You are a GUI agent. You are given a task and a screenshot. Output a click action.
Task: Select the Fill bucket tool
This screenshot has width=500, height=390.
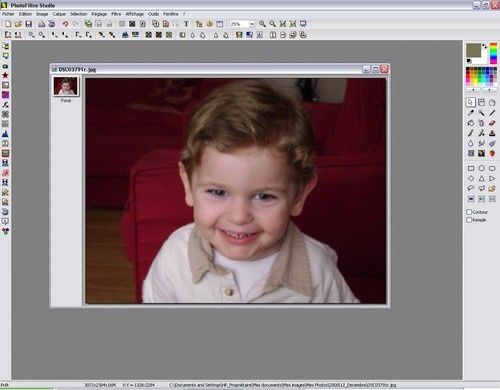click(x=471, y=123)
